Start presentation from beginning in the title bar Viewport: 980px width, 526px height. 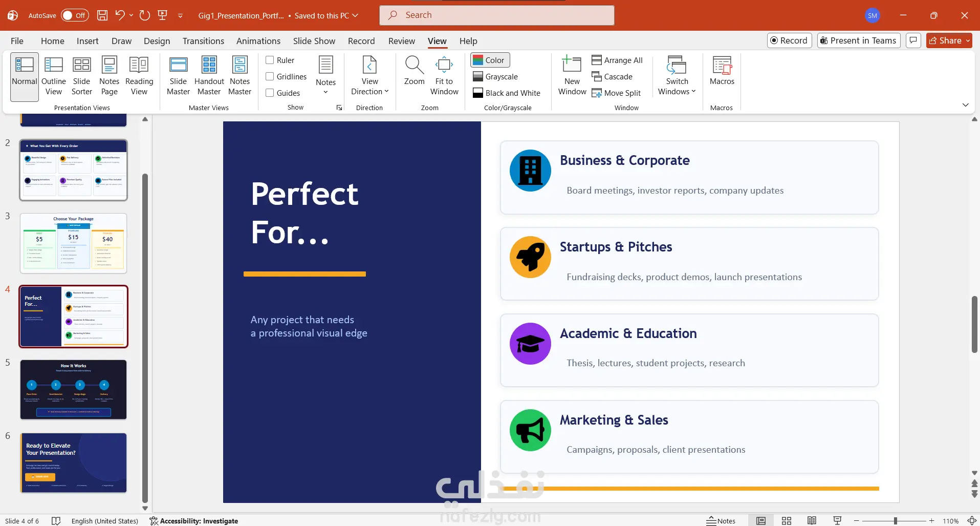pos(163,15)
